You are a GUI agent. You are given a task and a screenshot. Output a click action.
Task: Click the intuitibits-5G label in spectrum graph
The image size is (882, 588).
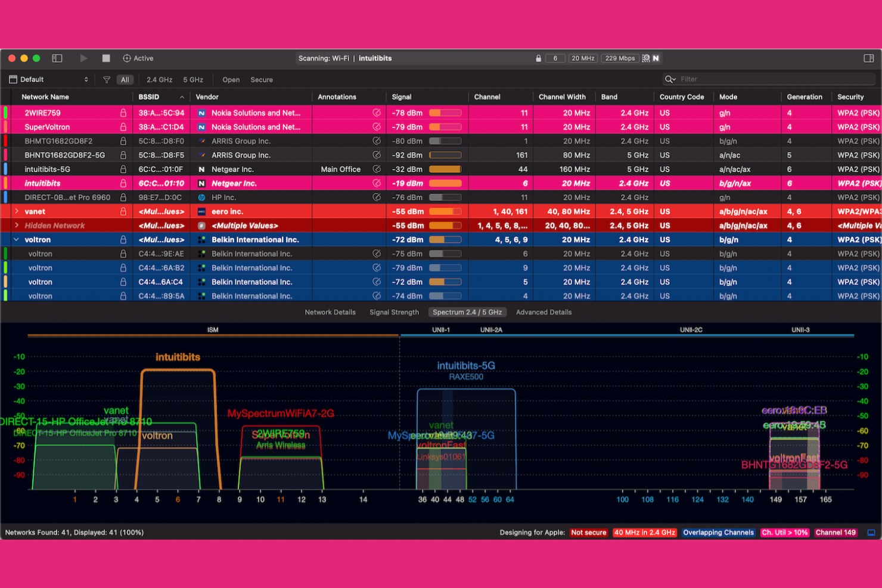[x=466, y=366]
